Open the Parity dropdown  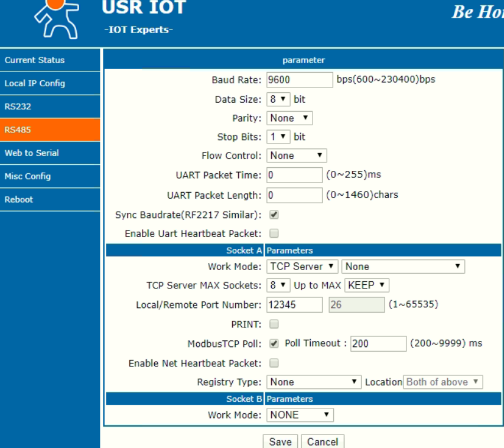[x=290, y=118]
